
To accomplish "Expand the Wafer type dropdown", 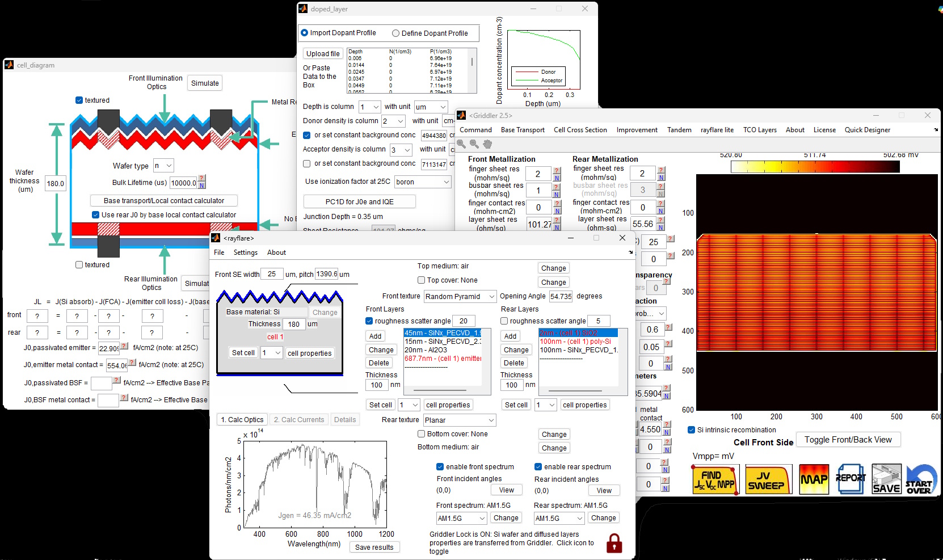I will point(163,166).
